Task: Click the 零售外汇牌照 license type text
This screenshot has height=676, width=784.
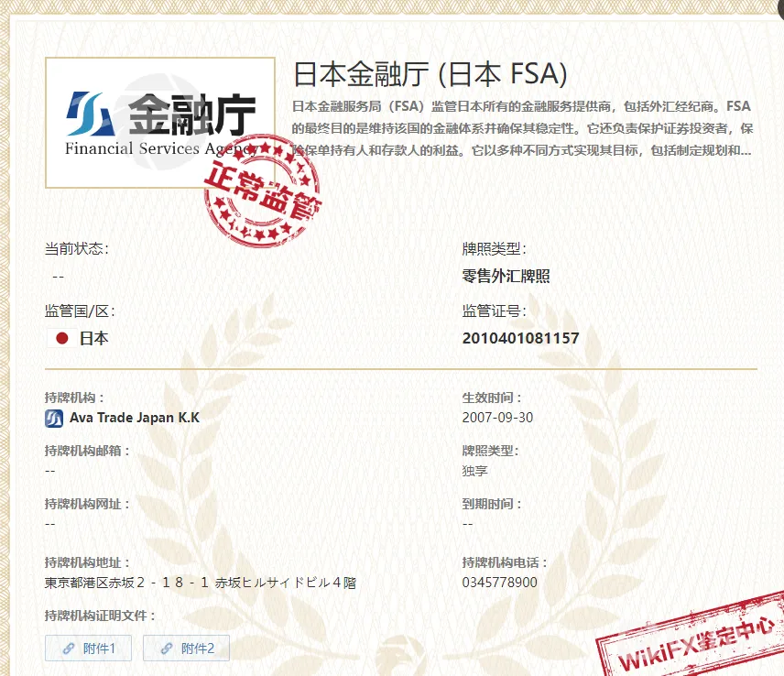Action: [506, 276]
